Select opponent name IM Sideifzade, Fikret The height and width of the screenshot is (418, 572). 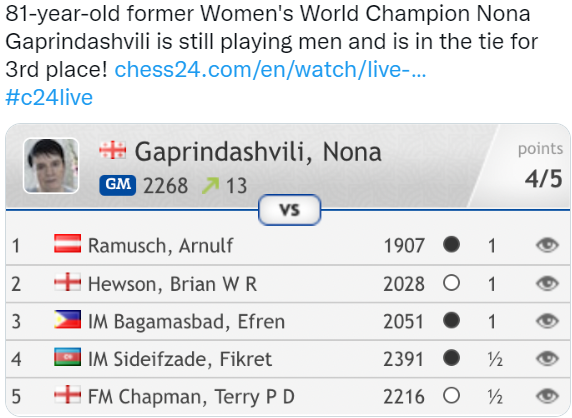[180, 359]
